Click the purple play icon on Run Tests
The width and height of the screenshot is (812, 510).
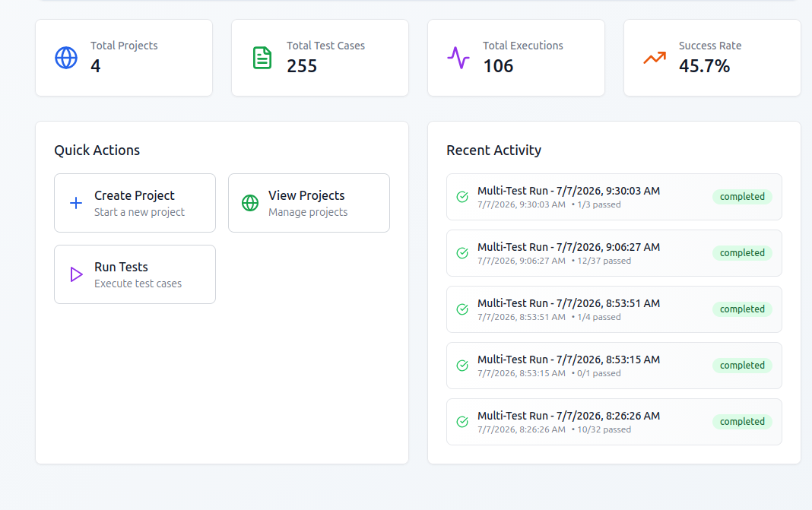click(76, 274)
